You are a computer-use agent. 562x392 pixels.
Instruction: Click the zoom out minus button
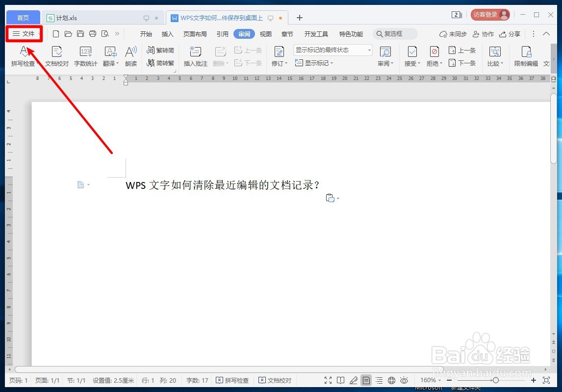449,380
